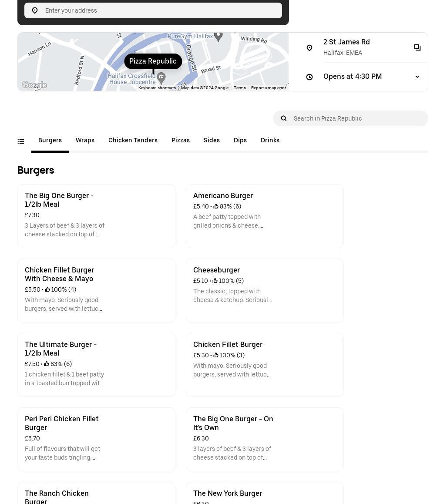Show the Drinks tab
Screen dimensions: 437x504
pos(270,140)
